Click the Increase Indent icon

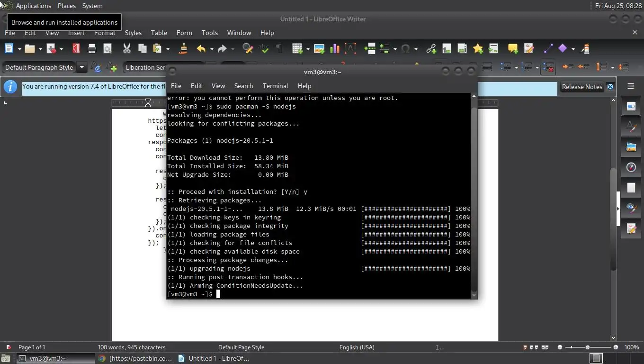(568, 67)
